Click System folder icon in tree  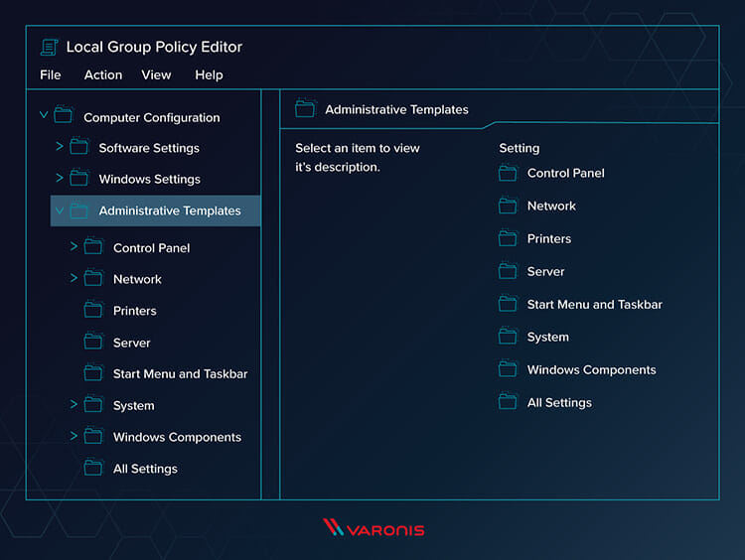(93, 404)
